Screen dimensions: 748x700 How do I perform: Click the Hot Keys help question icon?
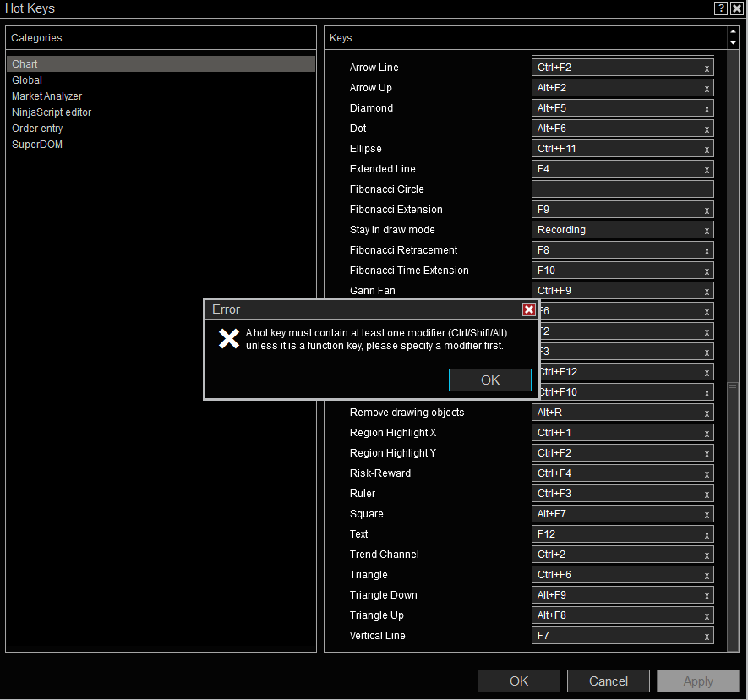click(720, 8)
